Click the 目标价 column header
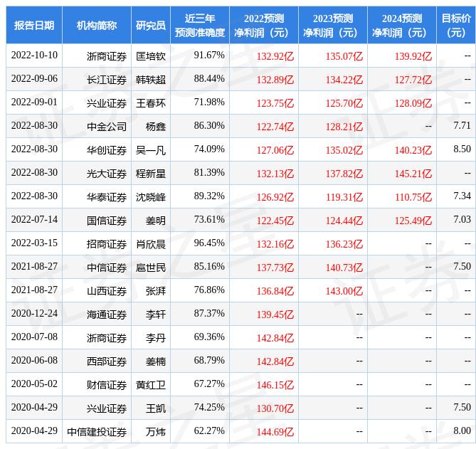This screenshot has width=476, height=449. pyautogui.click(x=456, y=25)
